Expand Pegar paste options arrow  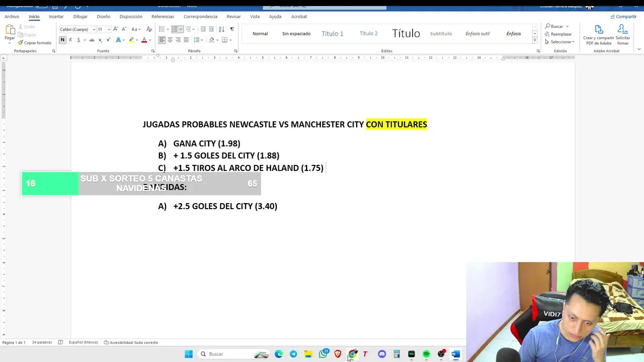tap(10, 42)
